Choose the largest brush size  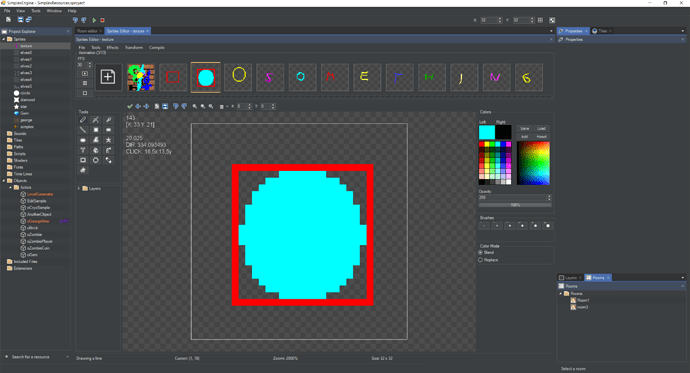(x=547, y=226)
